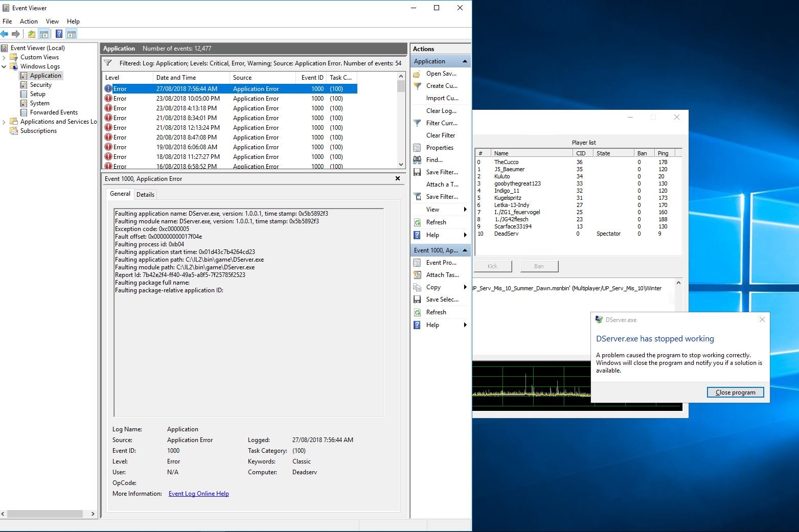Collapse the Application actions section header

(465, 61)
